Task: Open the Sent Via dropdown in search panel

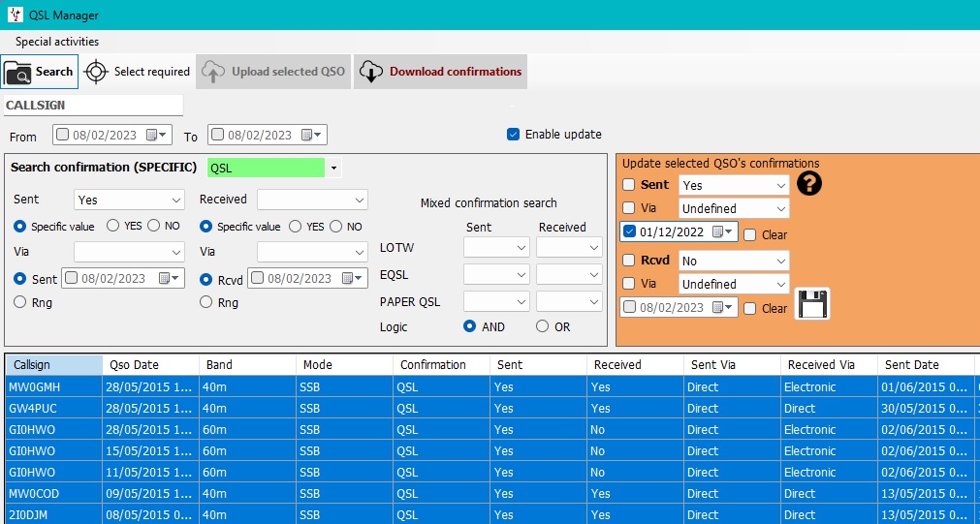Action: pyautogui.click(x=129, y=252)
